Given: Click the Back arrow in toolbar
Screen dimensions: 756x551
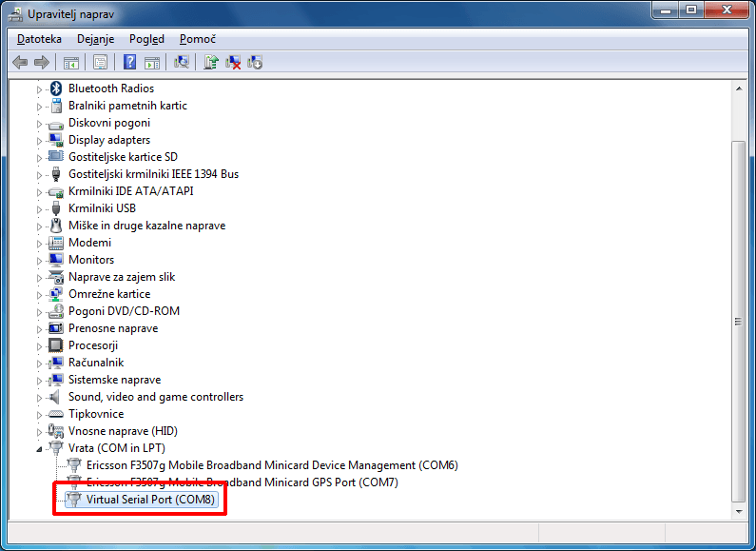Looking at the screenshot, I should [x=20, y=63].
